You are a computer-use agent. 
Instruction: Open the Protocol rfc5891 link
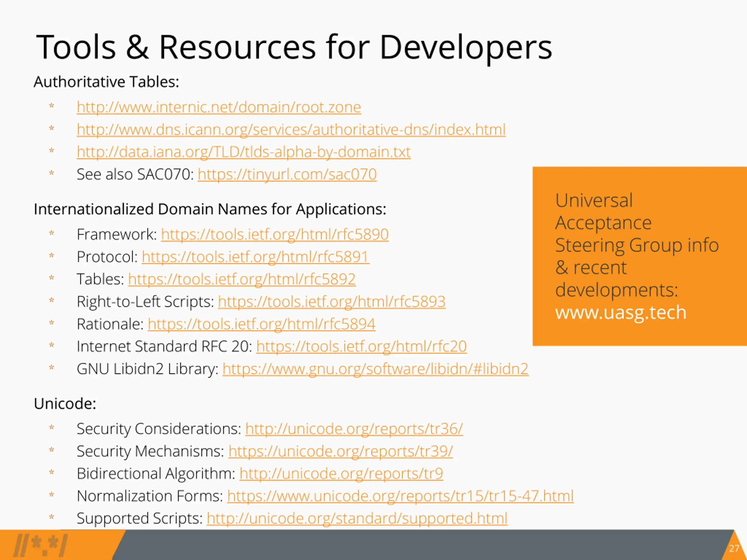tap(256, 257)
